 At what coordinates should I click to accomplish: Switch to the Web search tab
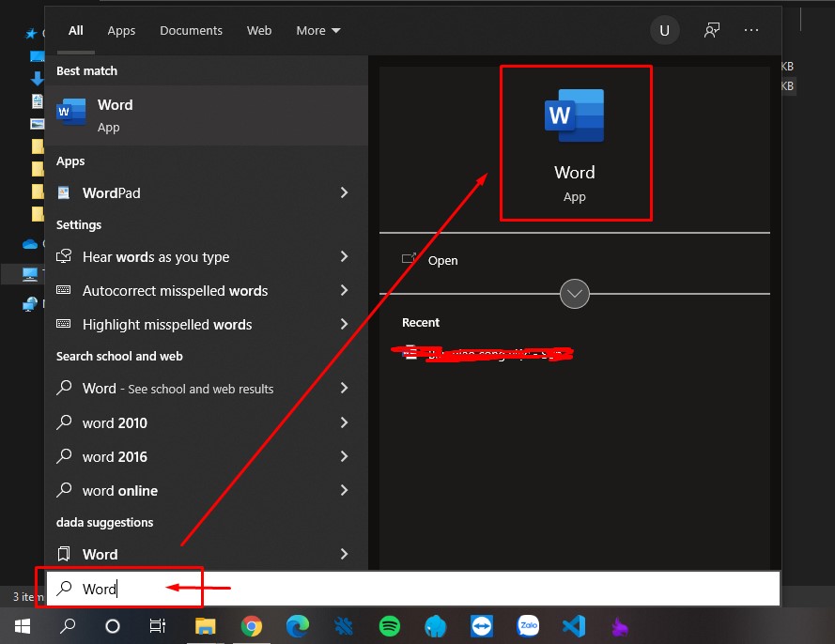(x=259, y=30)
